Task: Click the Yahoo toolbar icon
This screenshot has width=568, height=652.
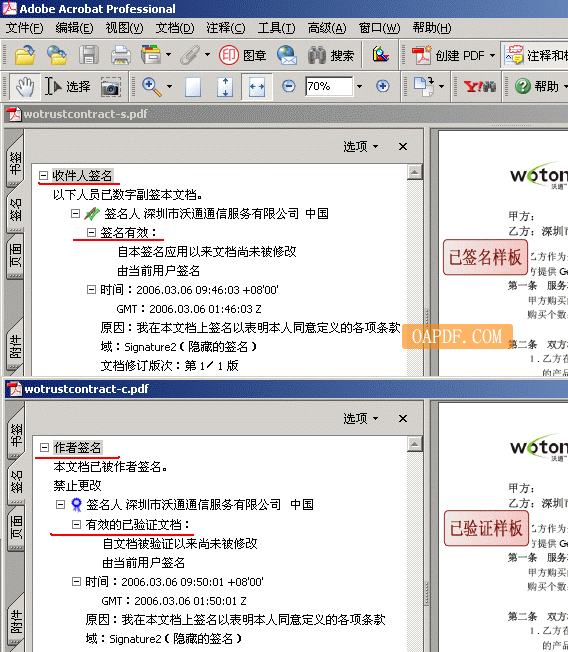Action: click(x=479, y=86)
